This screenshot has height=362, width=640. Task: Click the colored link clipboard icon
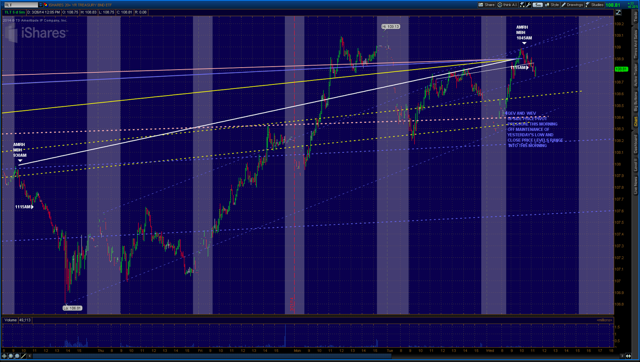click(x=46, y=5)
